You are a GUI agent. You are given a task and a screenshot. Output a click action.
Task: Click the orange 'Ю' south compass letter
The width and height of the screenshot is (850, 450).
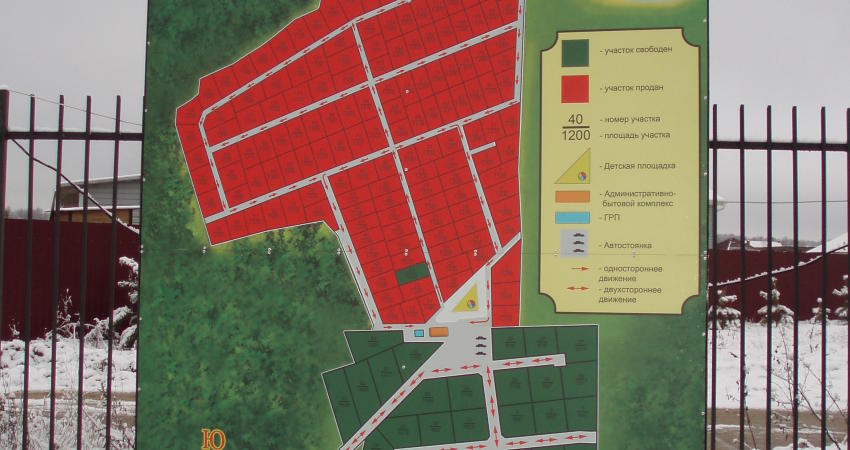pyautogui.click(x=214, y=440)
